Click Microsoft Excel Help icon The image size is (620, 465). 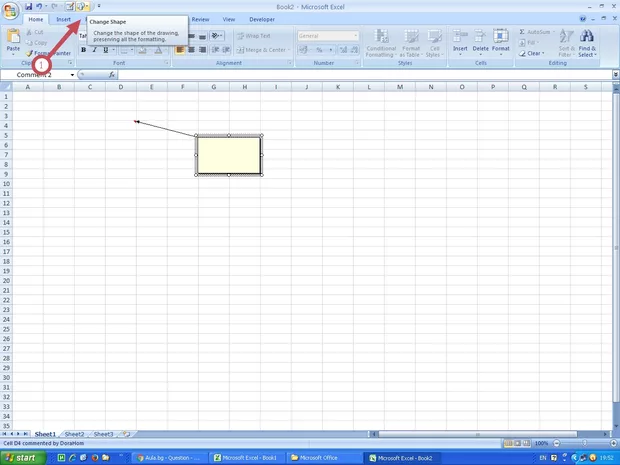(x=582, y=19)
